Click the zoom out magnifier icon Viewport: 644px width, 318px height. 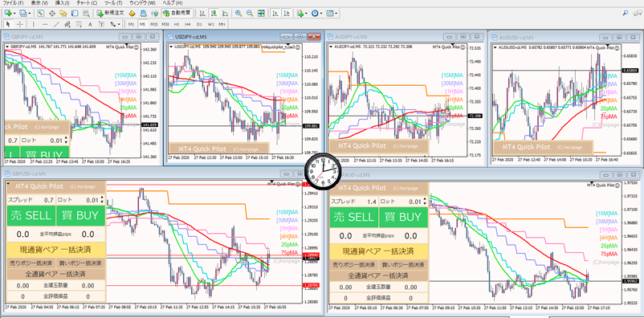[x=249, y=13]
